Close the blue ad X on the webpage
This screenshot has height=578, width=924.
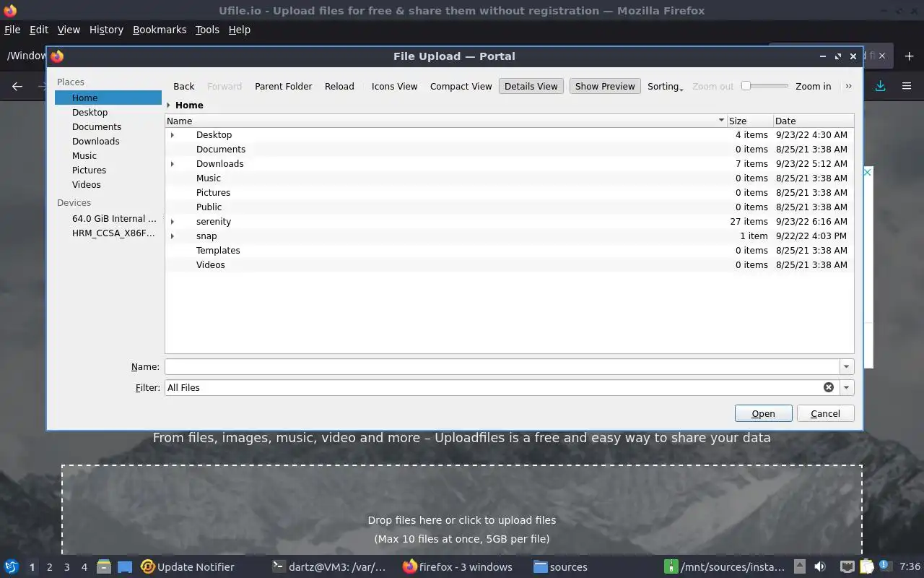868,172
